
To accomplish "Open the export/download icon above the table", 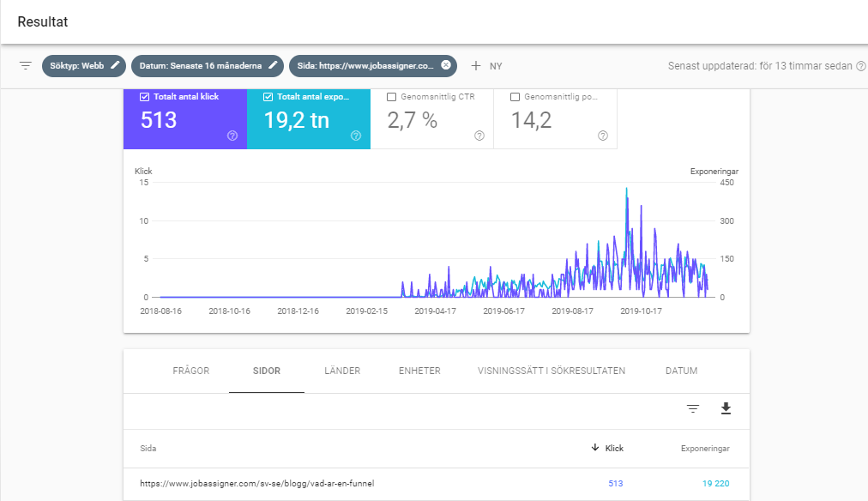I will [x=726, y=409].
